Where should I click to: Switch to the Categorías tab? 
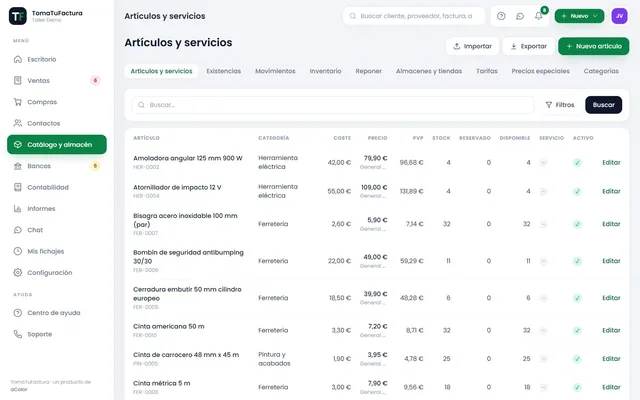601,71
